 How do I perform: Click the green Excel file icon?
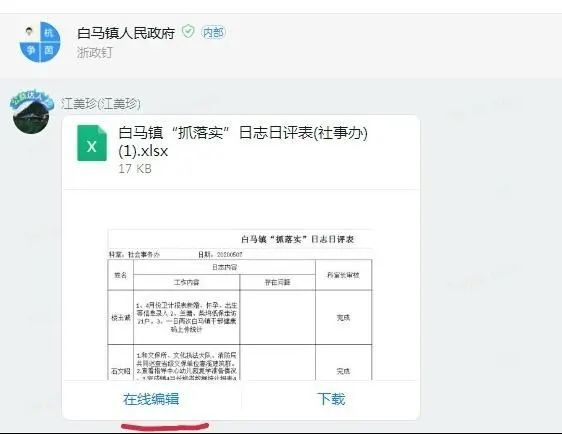(92, 143)
